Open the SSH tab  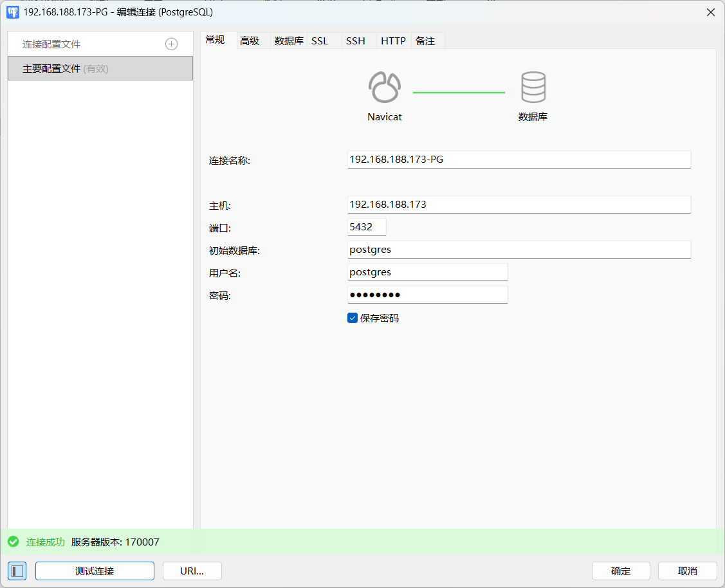pos(356,41)
